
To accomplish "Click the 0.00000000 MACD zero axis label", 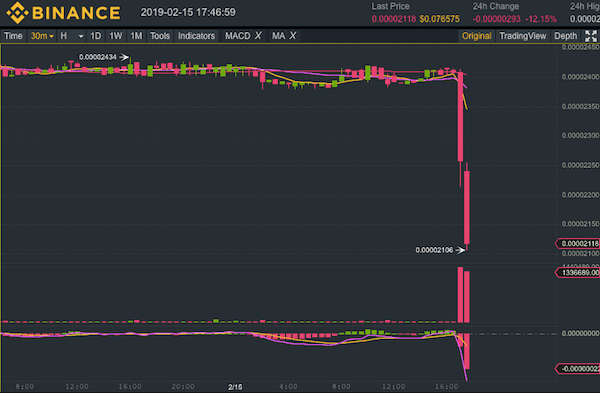I will [580, 333].
